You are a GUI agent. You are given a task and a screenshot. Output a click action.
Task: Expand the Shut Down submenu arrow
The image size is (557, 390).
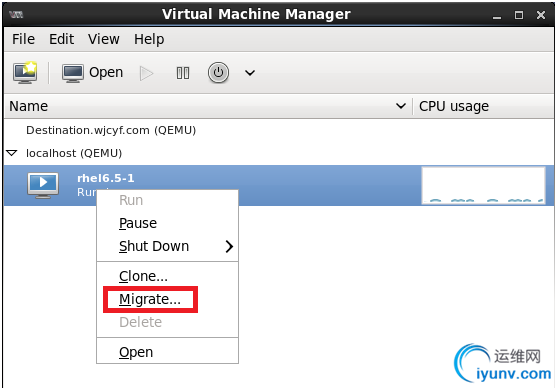tap(229, 246)
